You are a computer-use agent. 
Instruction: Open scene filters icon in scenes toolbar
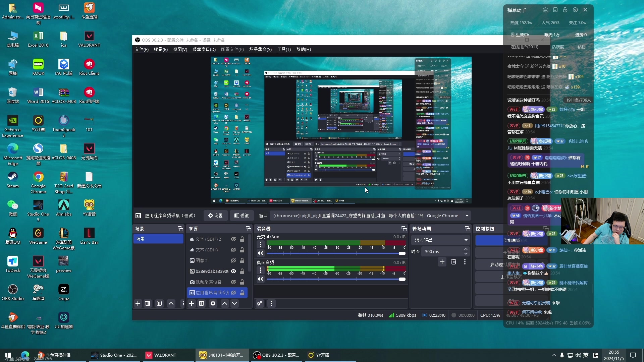click(159, 304)
